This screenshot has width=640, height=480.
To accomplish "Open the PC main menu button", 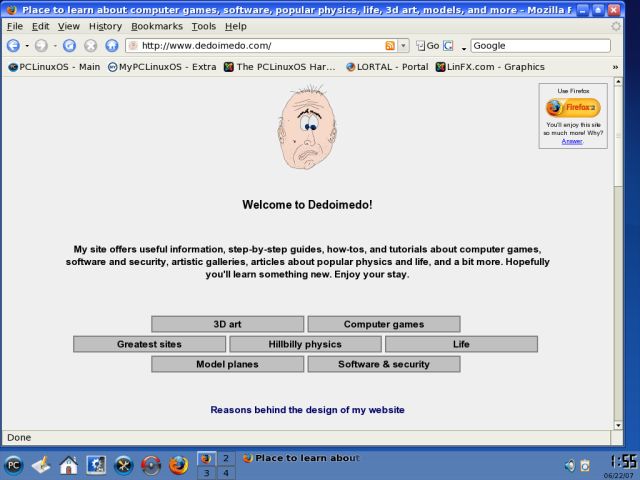I will tap(13, 465).
